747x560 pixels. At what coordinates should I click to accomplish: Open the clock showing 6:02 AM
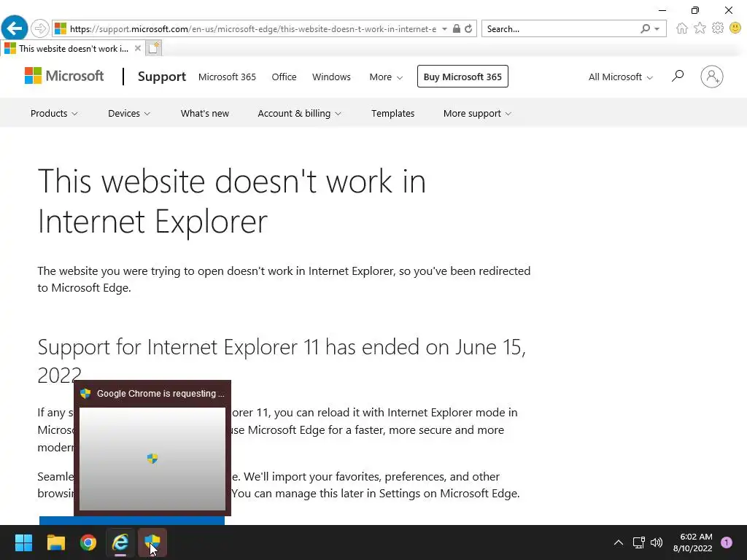(x=693, y=542)
